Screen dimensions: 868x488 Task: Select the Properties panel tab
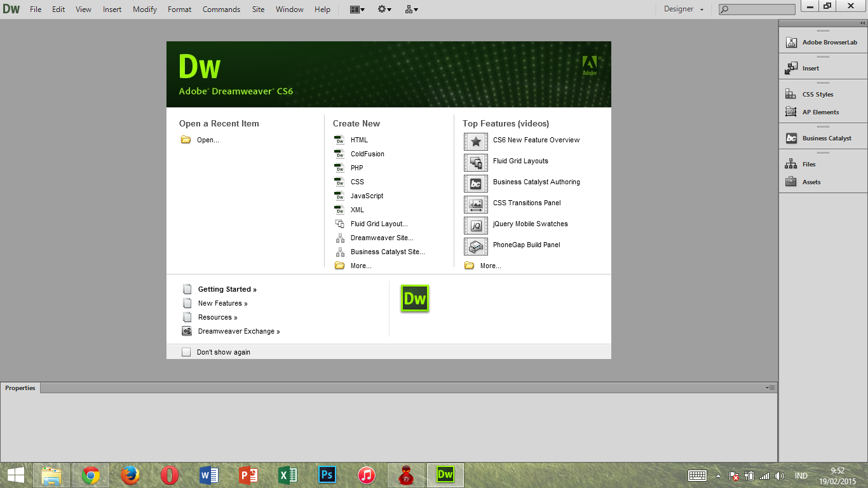(x=20, y=388)
